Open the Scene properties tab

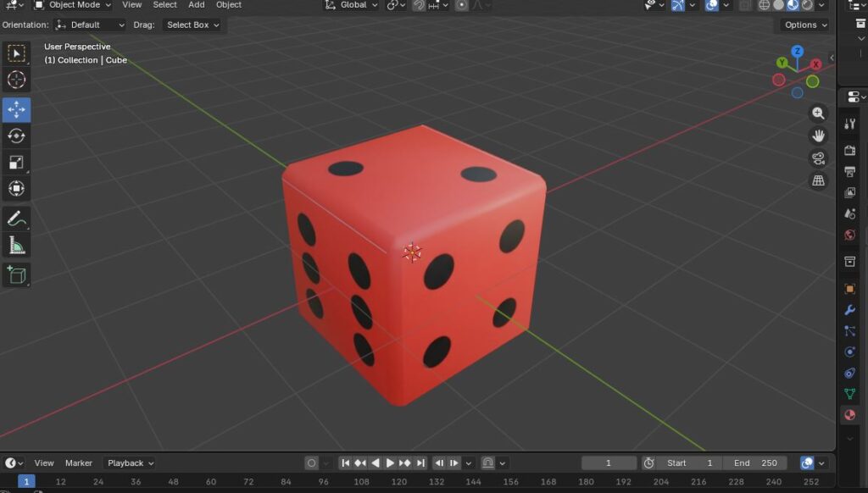[849, 213]
